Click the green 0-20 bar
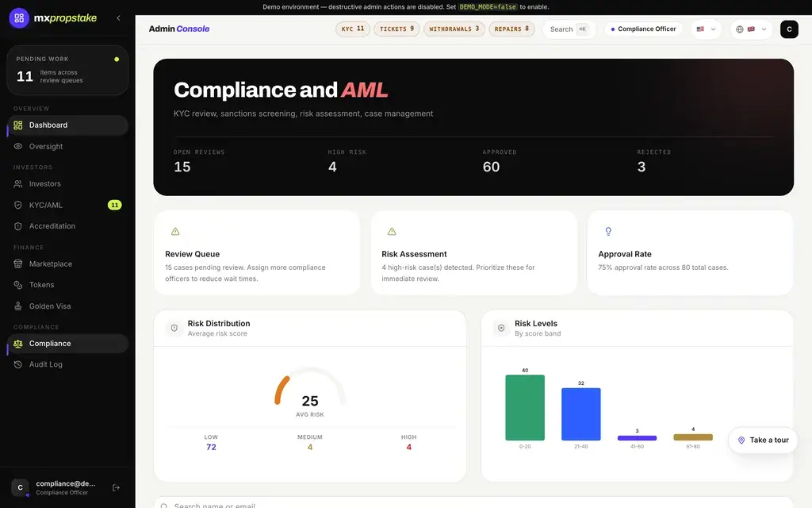The width and height of the screenshot is (812, 508). tap(525, 407)
